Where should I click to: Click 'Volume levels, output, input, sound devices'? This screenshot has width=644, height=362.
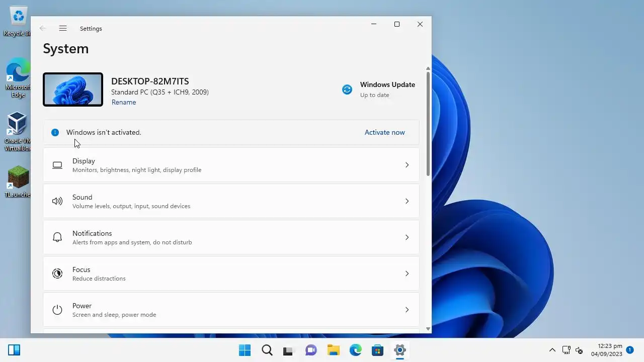(131, 206)
